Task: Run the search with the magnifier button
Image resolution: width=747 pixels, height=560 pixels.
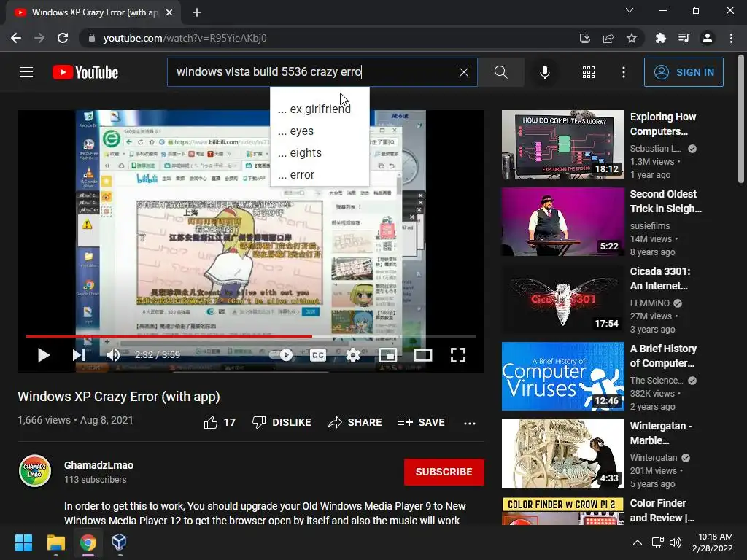Action: pos(500,72)
